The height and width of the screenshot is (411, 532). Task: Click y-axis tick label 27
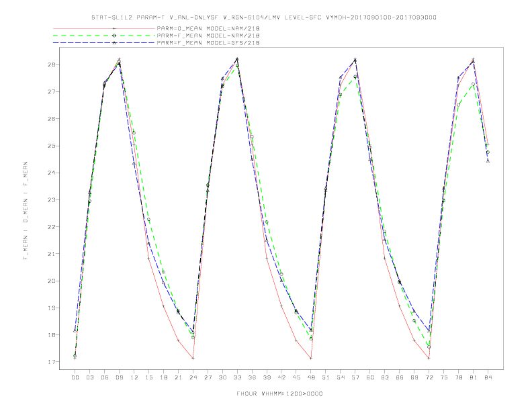51,91
